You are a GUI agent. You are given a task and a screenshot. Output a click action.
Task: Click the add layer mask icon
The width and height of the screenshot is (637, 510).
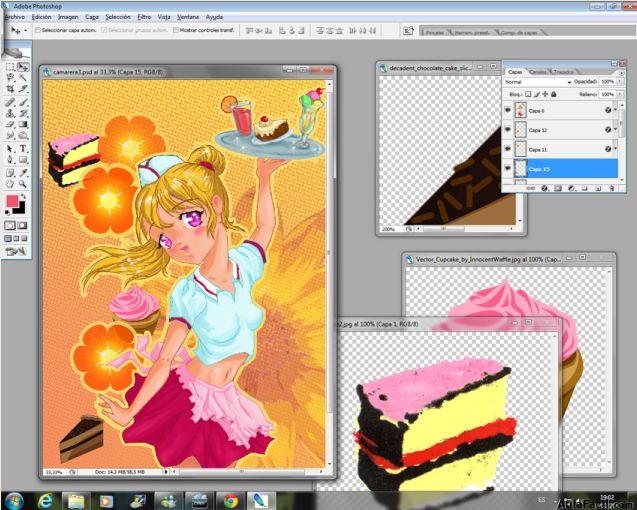pyautogui.click(x=558, y=189)
